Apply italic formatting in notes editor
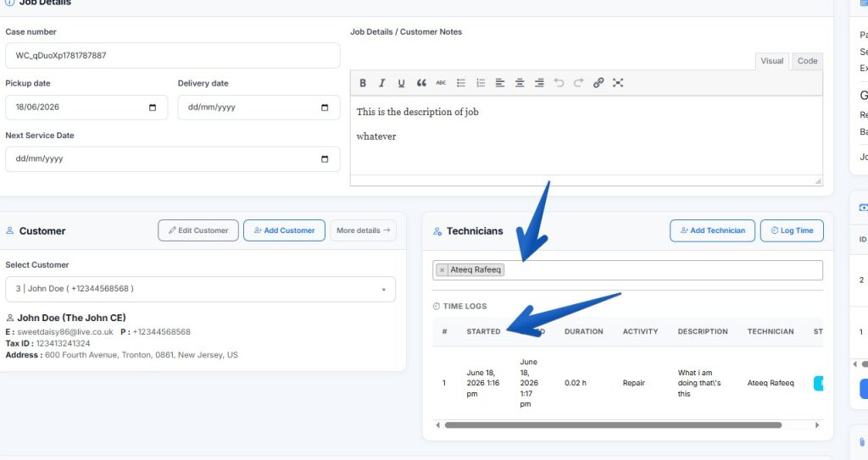 click(382, 83)
